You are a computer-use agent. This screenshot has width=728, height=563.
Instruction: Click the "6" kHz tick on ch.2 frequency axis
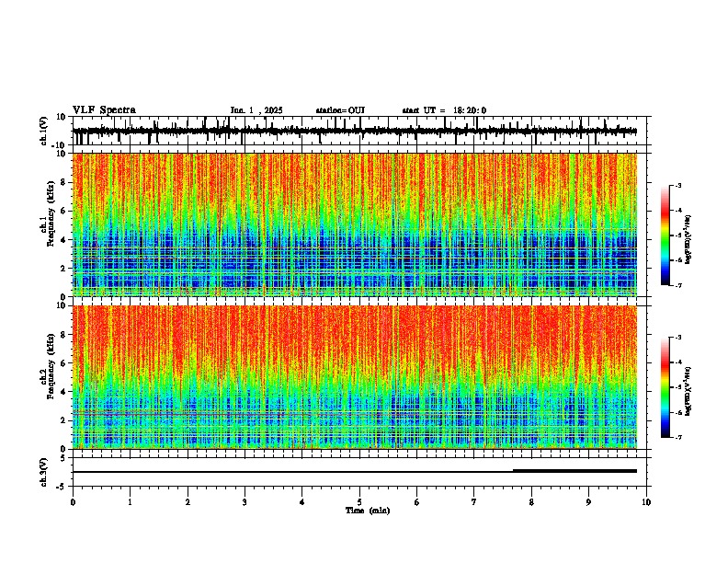click(63, 363)
